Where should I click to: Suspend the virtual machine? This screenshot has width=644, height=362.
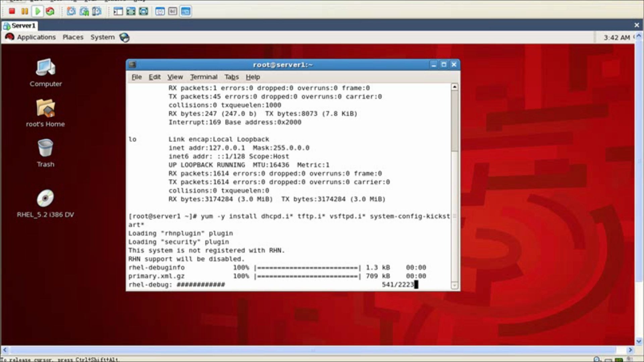click(x=24, y=11)
